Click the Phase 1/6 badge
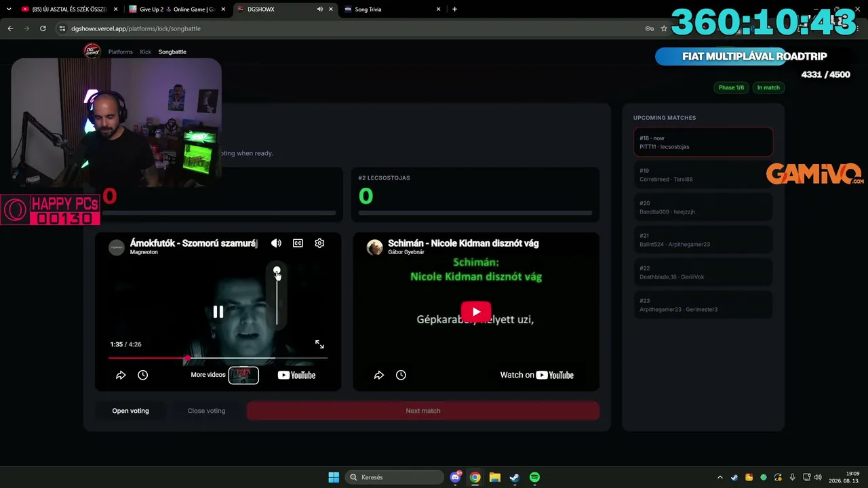Image resolution: width=868 pixels, height=488 pixels. pyautogui.click(x=731, y=87)
